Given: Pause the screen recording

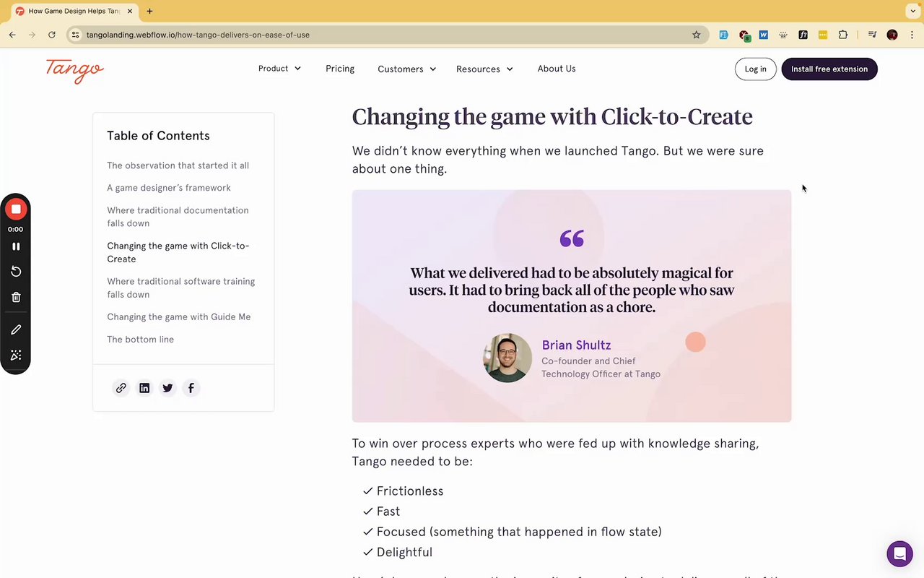Looking at the screenshot, I should [16, 246].
